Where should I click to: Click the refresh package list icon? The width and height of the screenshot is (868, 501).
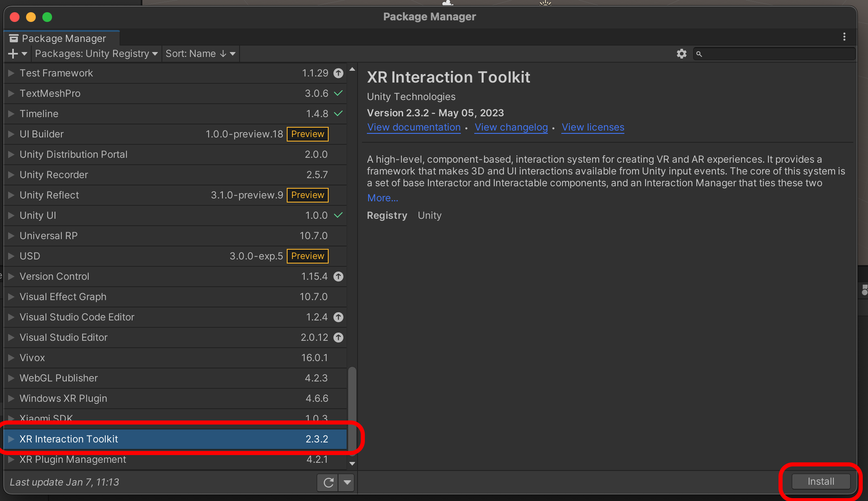point(328,482)
